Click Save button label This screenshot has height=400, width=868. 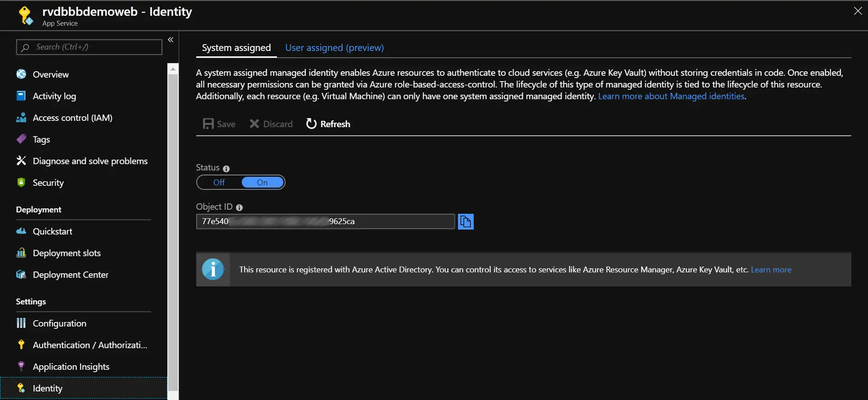click(x=226, y=124)
